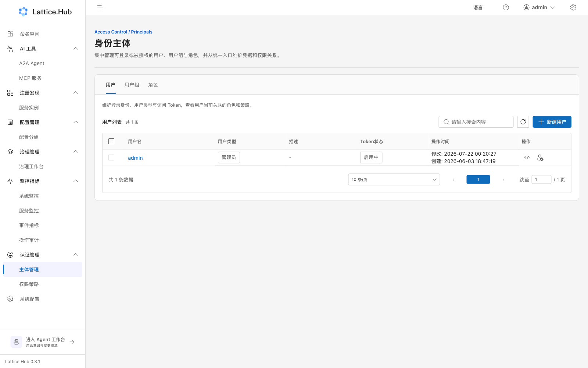Select page 1 in pagination
Screen dimensions: 588x368
click(478, 180)
